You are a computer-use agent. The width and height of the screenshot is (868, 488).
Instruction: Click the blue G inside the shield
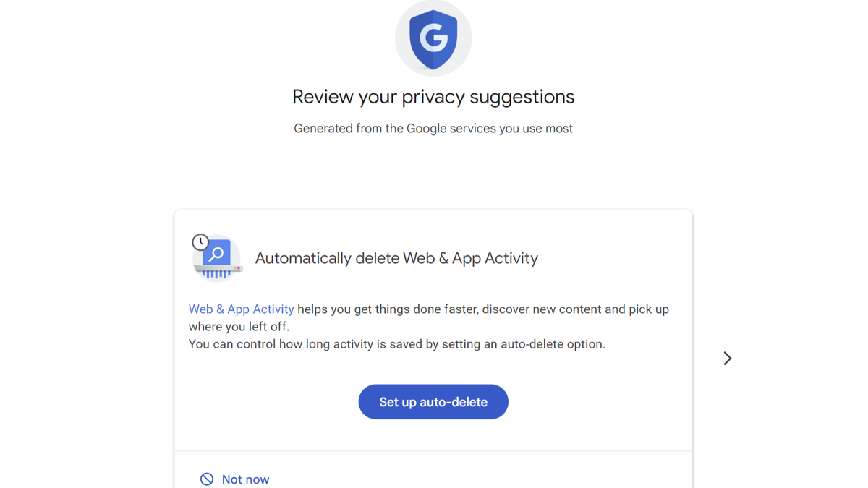433,38
